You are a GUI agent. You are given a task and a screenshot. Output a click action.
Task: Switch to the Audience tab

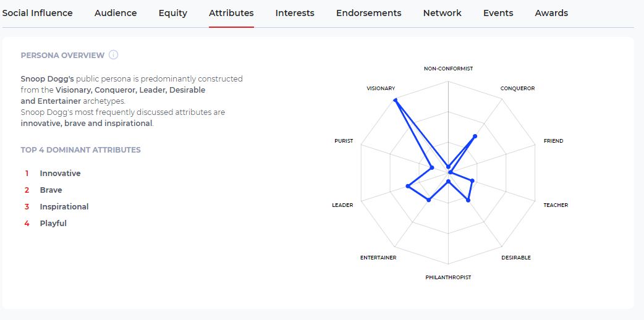(116, 13)
